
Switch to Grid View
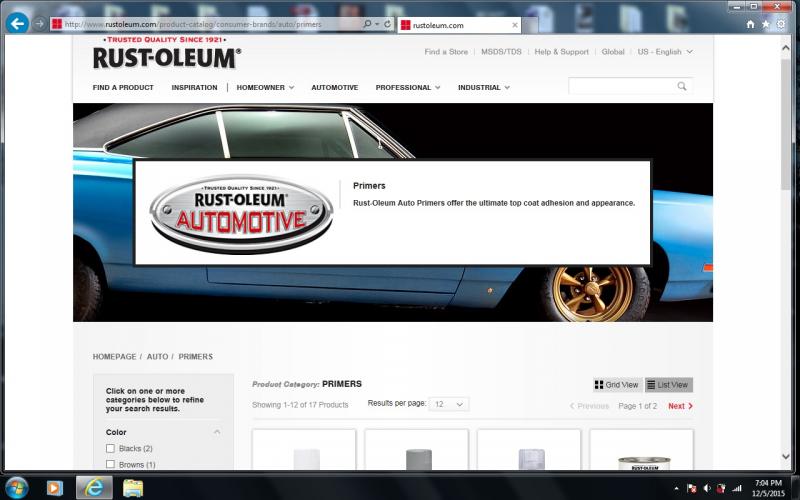(x=617, y=385)
